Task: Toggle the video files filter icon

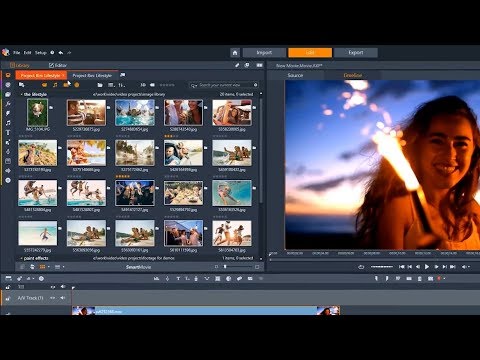Action: pos(44,85)
